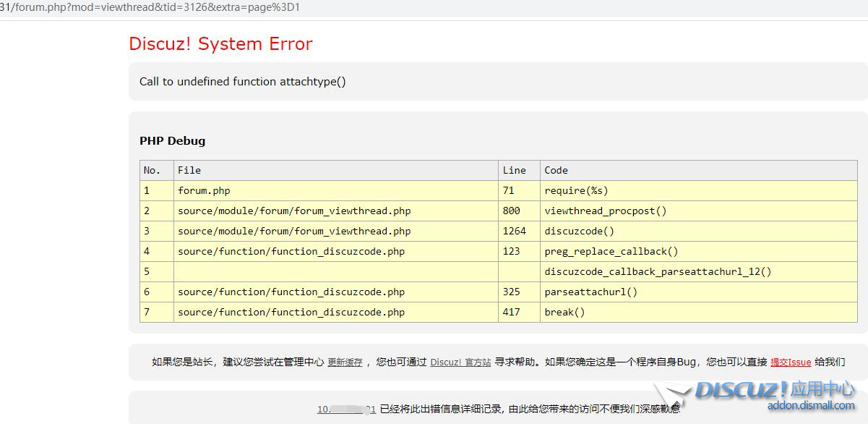Click the red 提交Issue link
The height and width of the screenshot is (424, 868).
[791, 362]
